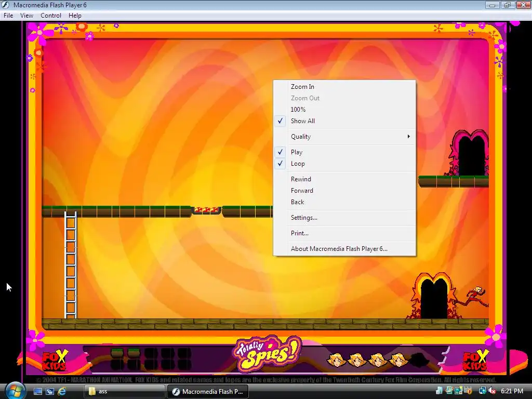Choose Forward in the context menu
This screenshot has width=532, height=399.
click(344, 190)
